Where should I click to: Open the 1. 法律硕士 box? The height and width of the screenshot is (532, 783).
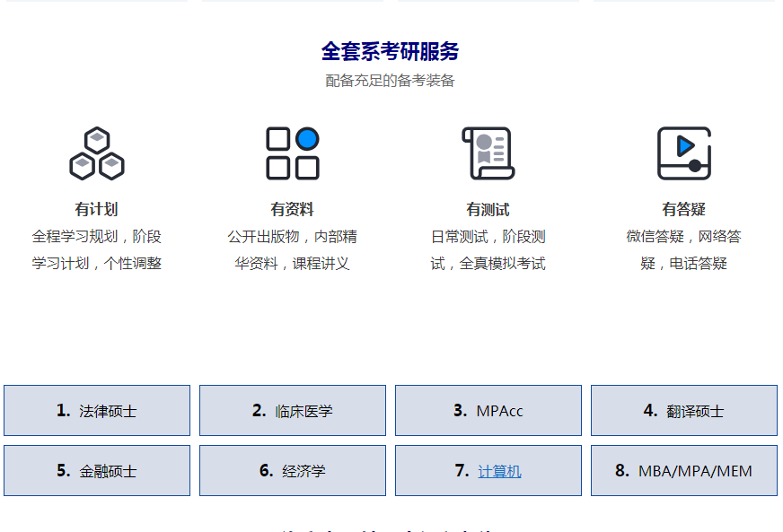(97, 410)
